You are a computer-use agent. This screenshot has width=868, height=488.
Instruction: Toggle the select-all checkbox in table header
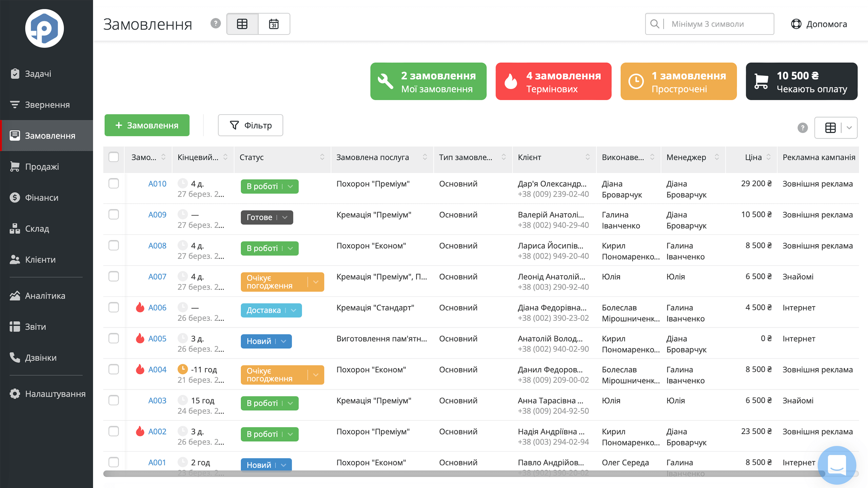[x=114, y=157]
